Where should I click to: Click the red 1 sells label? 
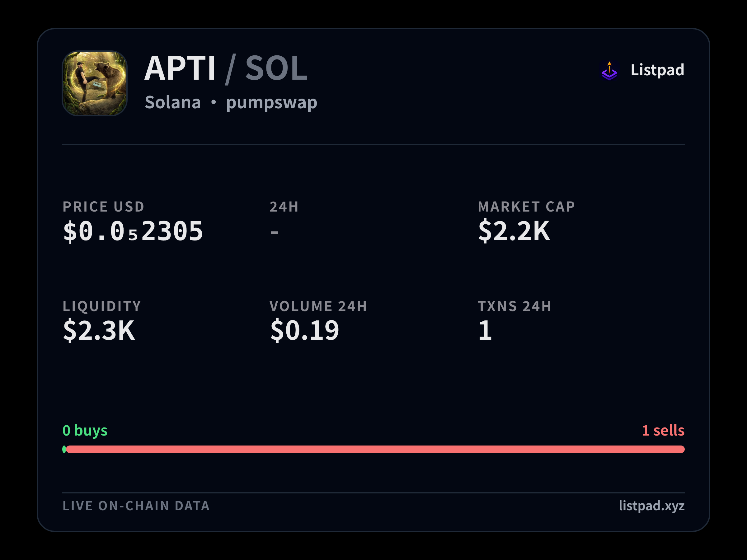tap(663, 430)
